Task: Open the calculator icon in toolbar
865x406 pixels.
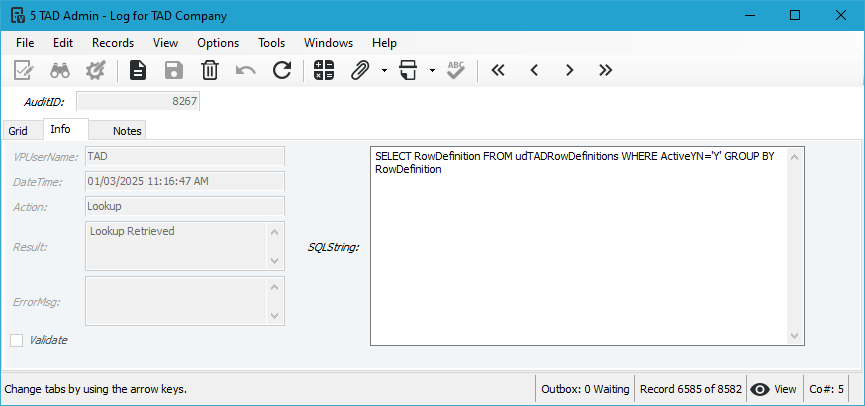Action: coord(324,71)
